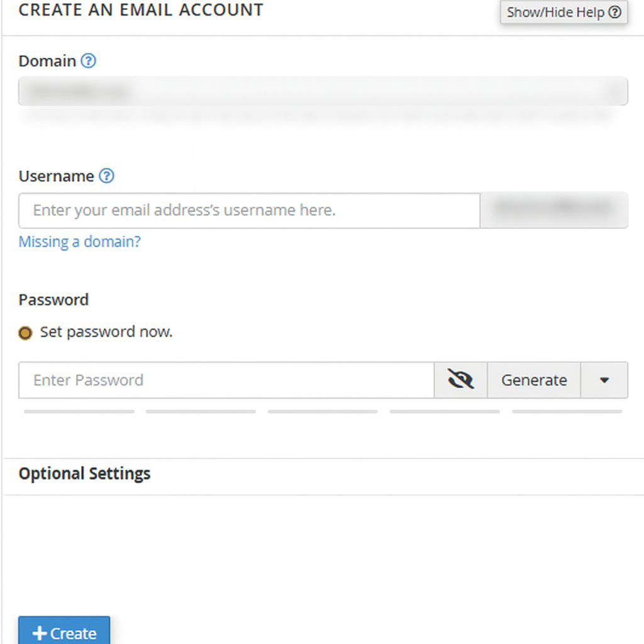Click the first password strength meter segment
Screen dimensions: 644x644
click(x=79, y=411)
